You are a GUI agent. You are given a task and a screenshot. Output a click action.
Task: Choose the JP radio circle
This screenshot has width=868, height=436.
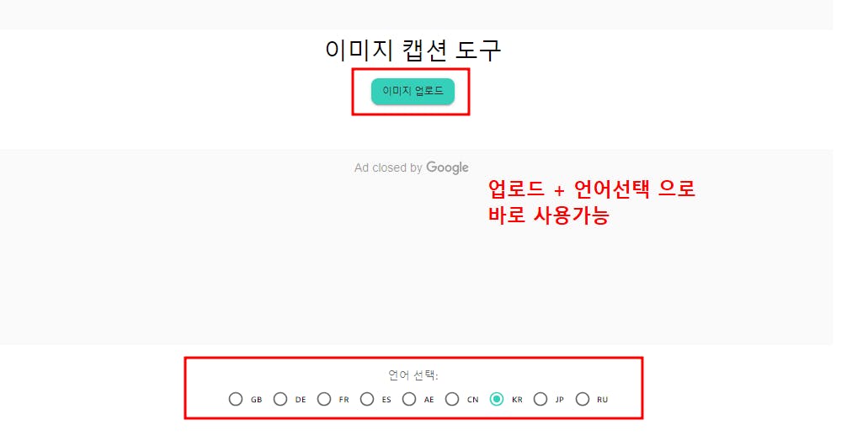(x=541, y=399)
